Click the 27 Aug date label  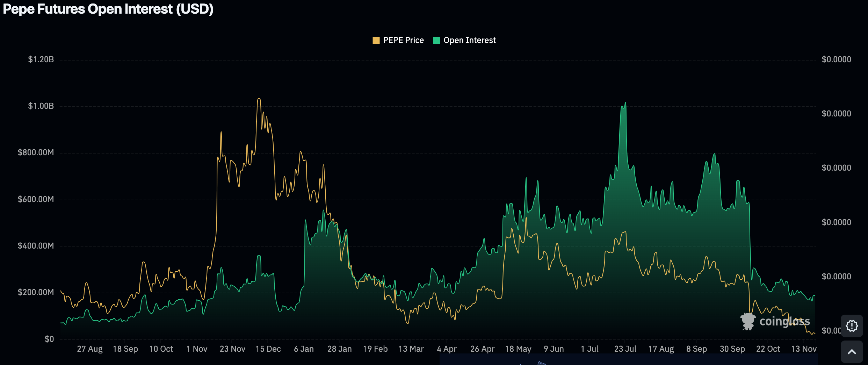tap(89, 349)
